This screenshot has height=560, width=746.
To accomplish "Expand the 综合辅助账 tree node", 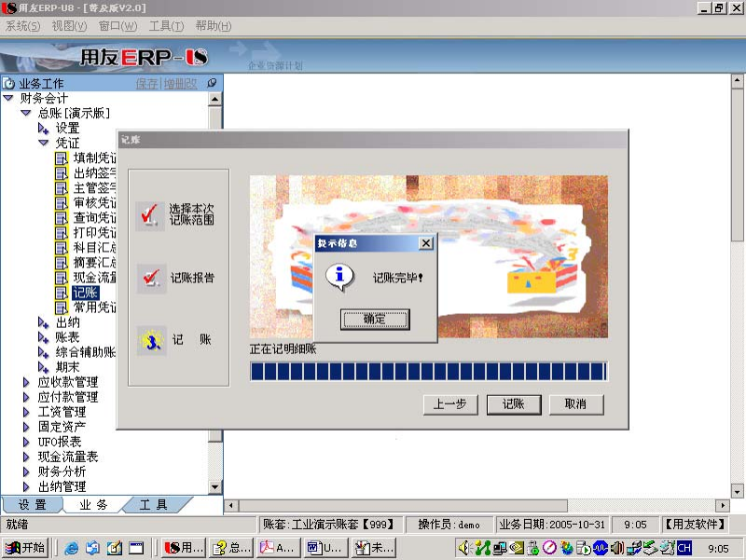I will click(43, 353).
